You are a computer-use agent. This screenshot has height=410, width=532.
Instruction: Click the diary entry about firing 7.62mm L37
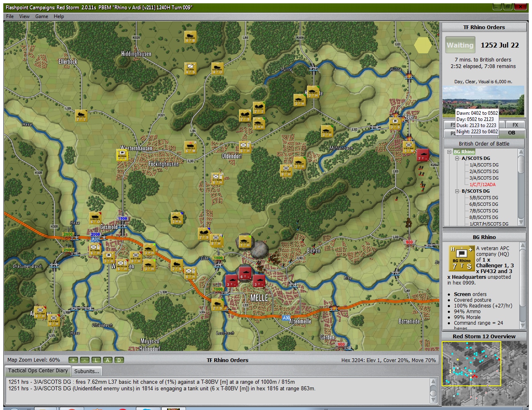[x=151, y=382]
